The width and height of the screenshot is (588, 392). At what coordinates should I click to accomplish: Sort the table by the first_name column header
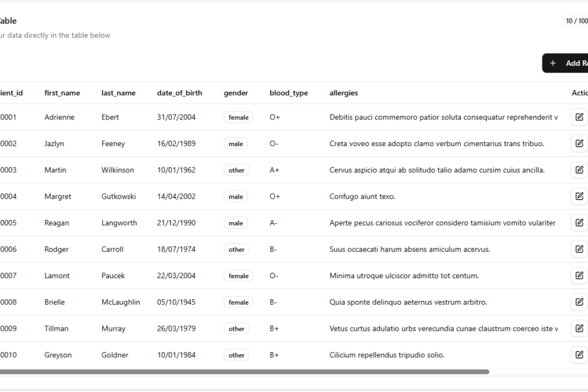tap(62, 93)
